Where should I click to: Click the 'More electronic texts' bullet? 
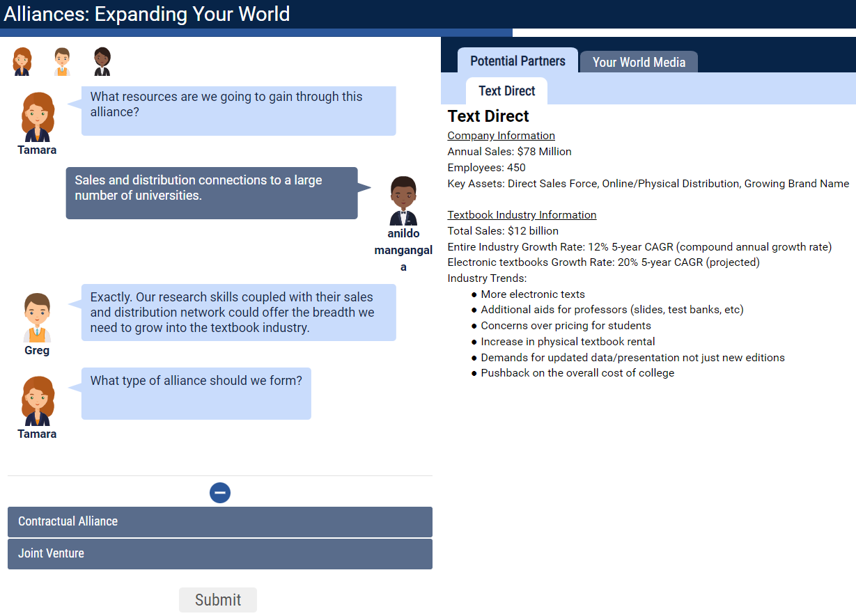(533, 294)
